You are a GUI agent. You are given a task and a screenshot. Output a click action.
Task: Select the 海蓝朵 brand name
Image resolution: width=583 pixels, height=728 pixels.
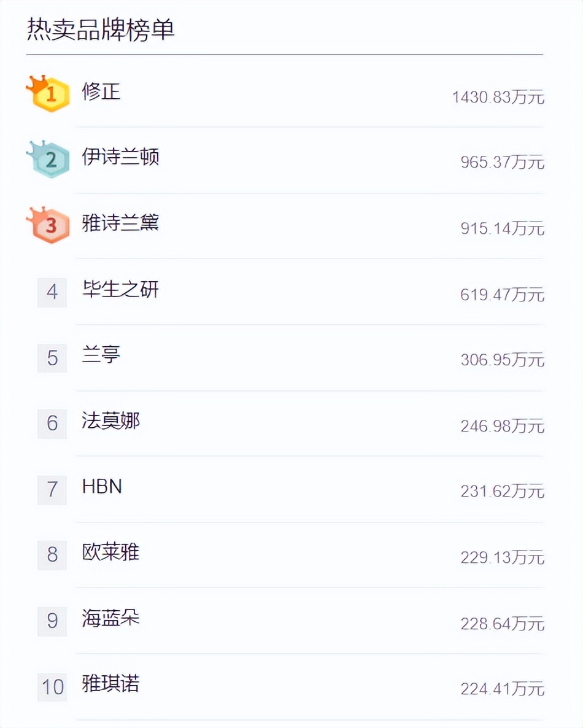pyautogui.click(x=111, y=618)
